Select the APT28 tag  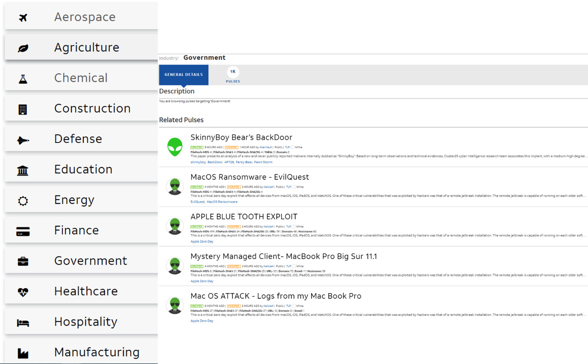coord(229,162)
